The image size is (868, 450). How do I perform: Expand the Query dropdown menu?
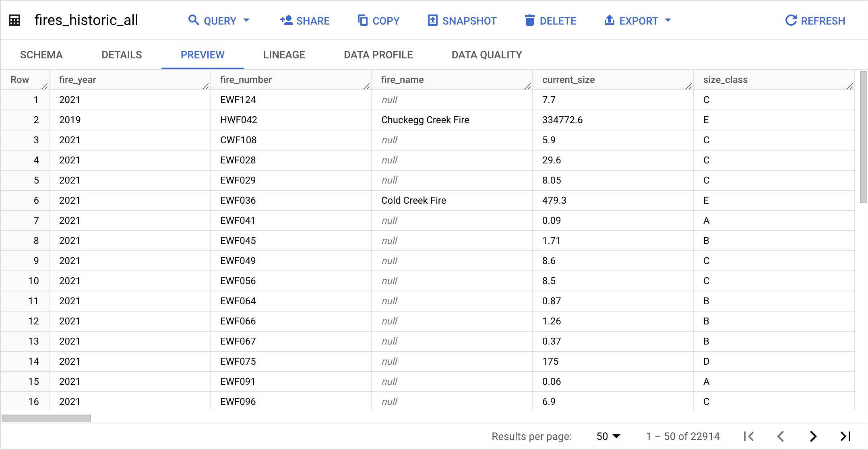(x=247, y=20)
